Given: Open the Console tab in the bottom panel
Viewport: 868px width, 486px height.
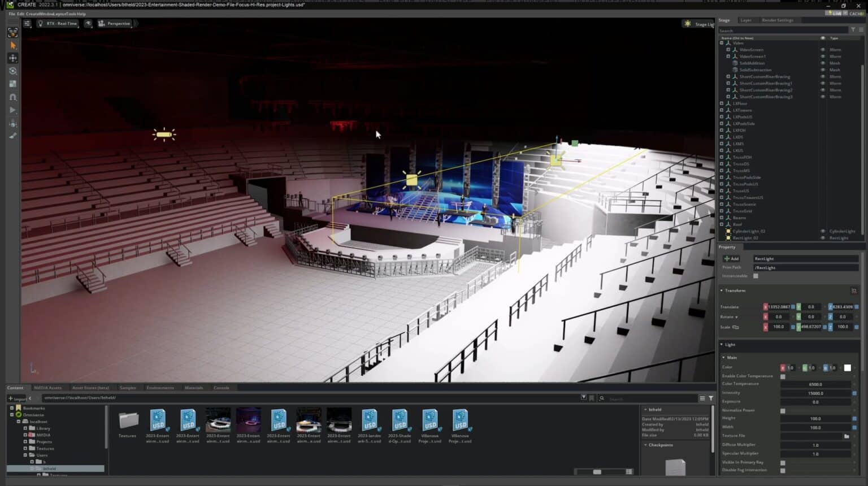Looking at the screenshot, I should [222, 388].
